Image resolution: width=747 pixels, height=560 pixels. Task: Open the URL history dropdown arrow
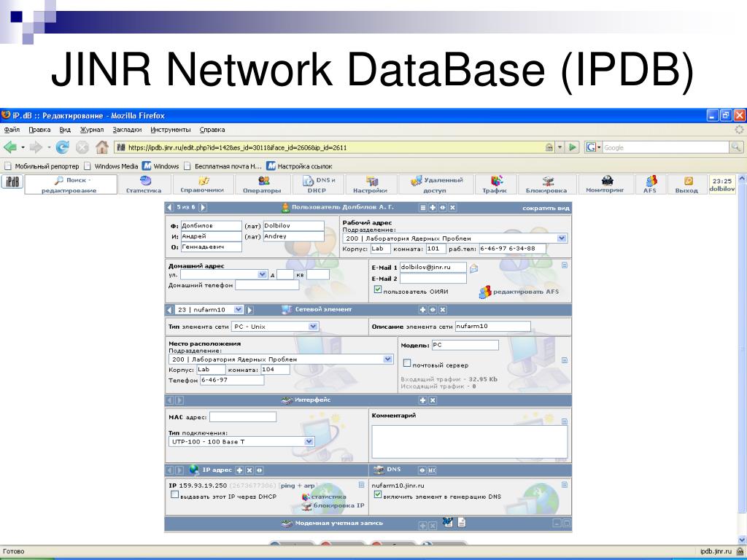click(x=560, y=147)
